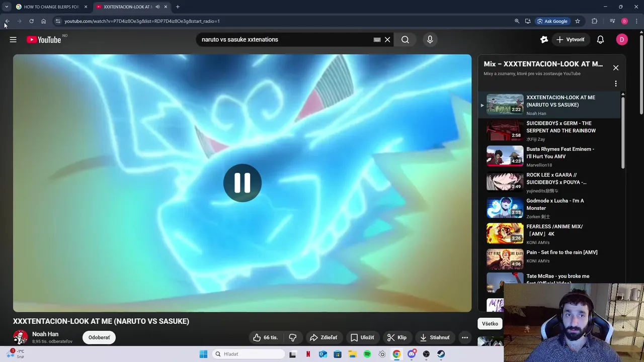Open Noah Han channel avatar
Image resolution: width=644 pixels, height=362 pixels.
pos(20,337)
